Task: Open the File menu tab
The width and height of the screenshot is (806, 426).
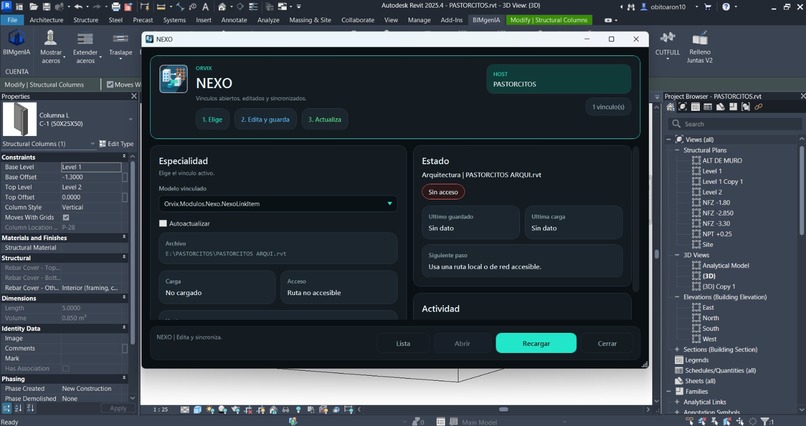Action: (12, 20)
